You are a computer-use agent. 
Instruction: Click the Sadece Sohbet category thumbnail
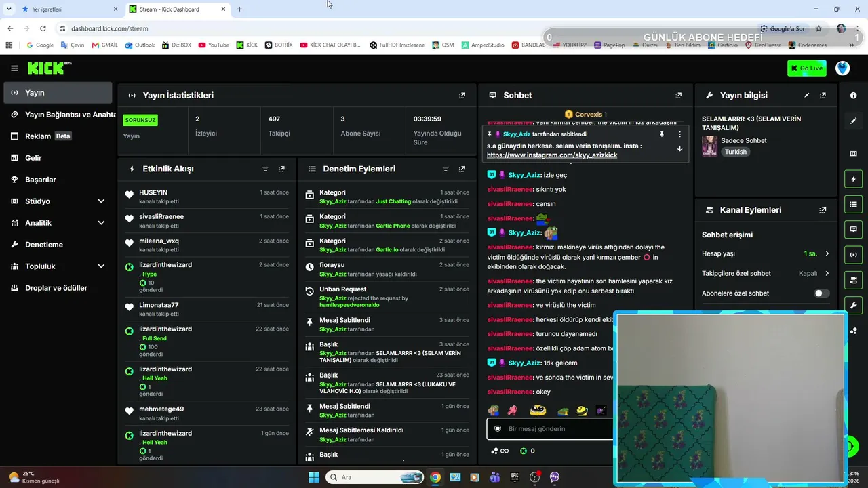click(709, 146)
